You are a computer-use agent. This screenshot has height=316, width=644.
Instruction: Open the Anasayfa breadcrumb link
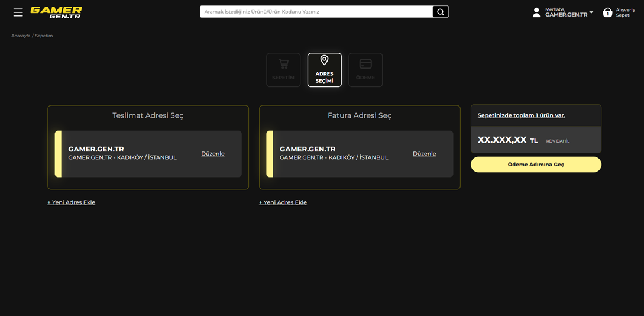click(x=21, y=36)
